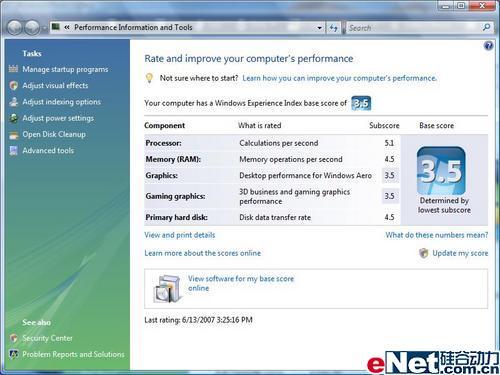Click the small 3.5 base score badge

(x=361, y=103)
